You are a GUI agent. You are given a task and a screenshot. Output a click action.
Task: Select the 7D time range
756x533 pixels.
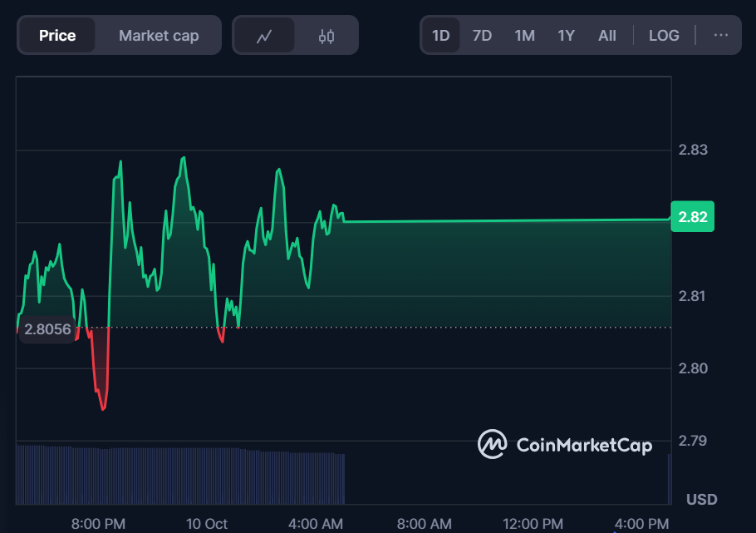482,35
